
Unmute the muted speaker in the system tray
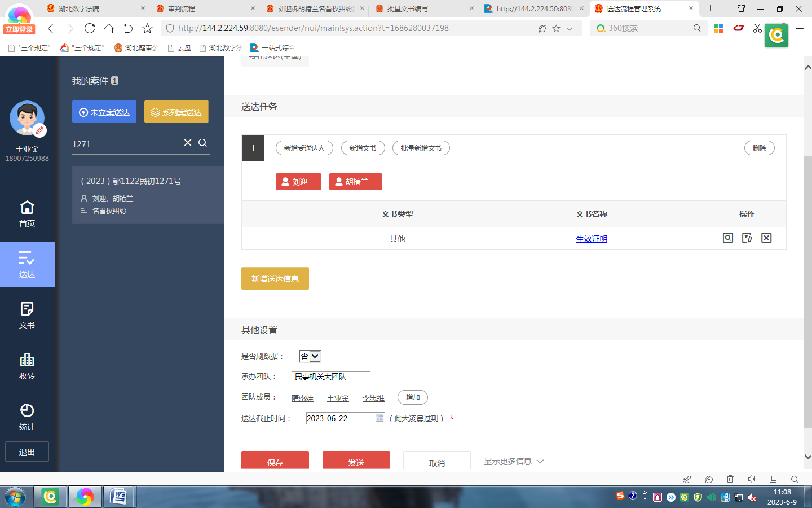point(752,497)
